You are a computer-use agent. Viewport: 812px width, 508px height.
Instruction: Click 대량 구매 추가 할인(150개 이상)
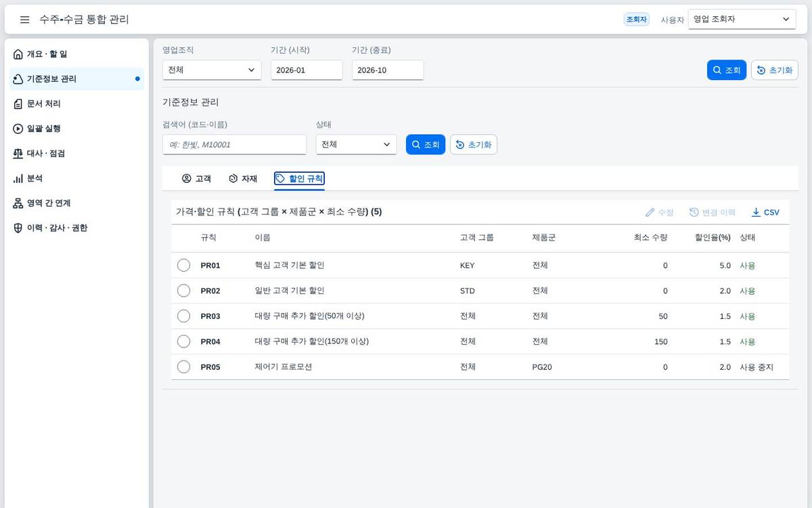(312, 341)
